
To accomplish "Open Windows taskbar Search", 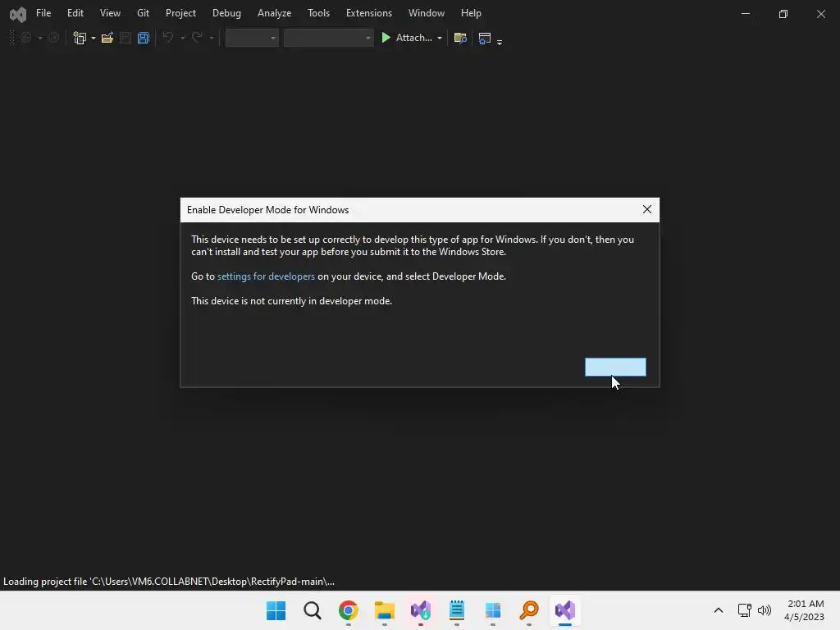I will [313, 610].
